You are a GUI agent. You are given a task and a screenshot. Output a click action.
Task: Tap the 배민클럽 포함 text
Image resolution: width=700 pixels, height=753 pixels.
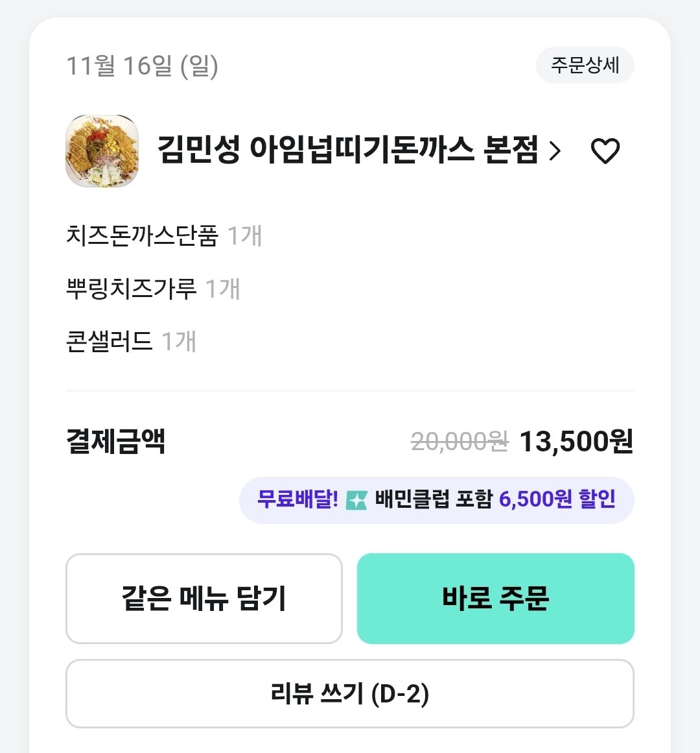click(434, 499)
